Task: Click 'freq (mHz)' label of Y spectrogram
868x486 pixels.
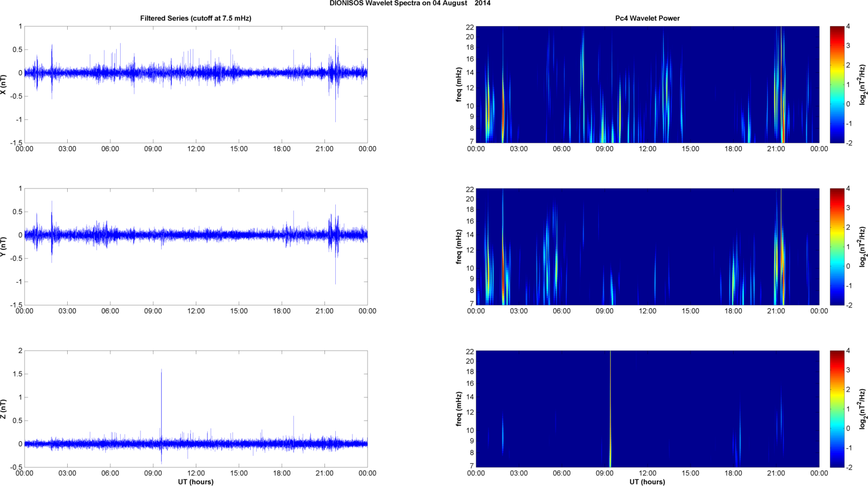Action: (x=459, y=246)
